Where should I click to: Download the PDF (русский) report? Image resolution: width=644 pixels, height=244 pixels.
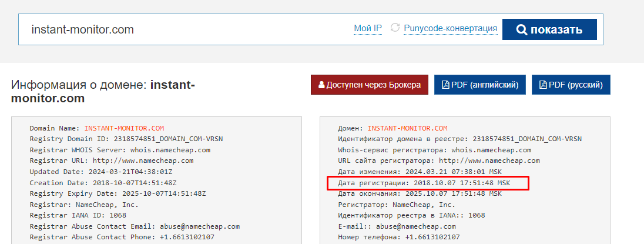(571, 85)
